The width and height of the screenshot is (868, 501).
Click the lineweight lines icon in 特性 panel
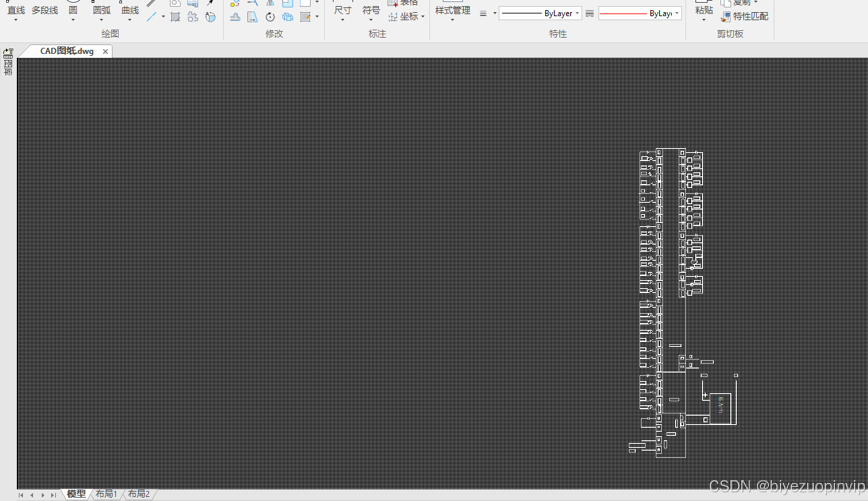(x=483, y=13)
